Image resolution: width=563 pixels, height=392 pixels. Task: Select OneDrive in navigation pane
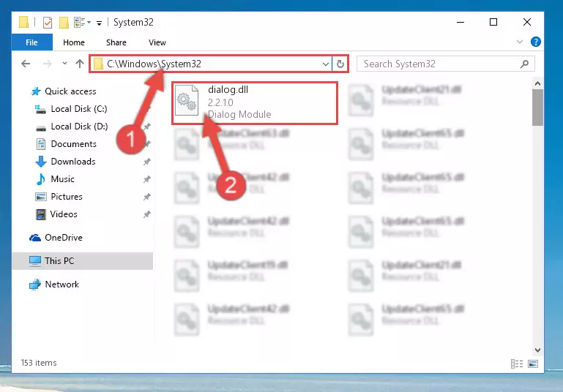point(63,238)
